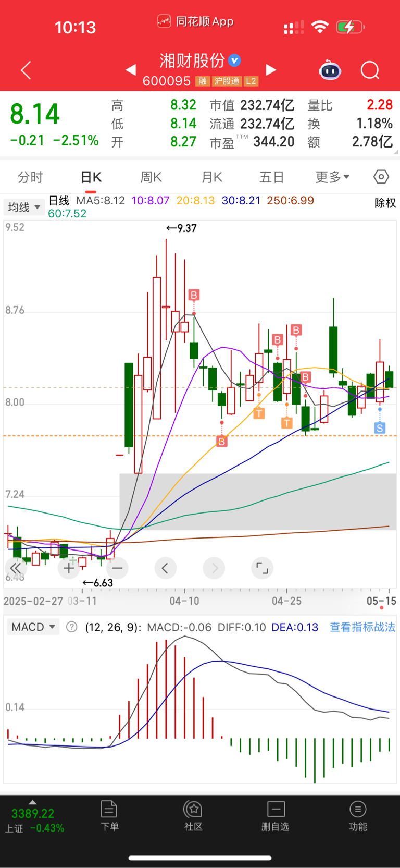Go back with the top-left arrow
400x868 pixels.
tap(26, 70)
